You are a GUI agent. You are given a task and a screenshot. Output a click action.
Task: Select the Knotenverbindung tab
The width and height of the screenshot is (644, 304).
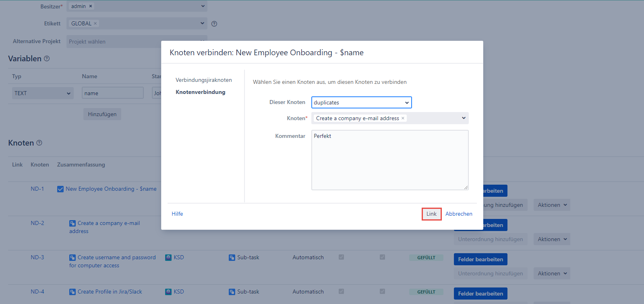[200, 92]
